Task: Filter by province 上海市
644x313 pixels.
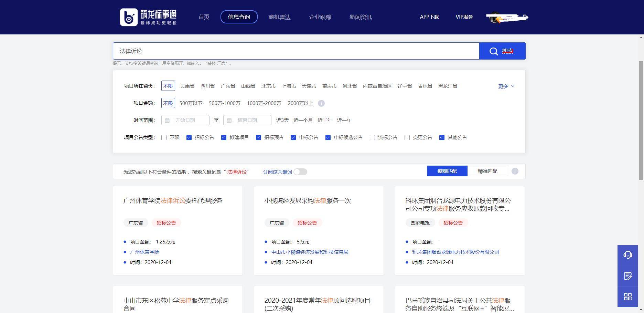Action: pos(289,86)
